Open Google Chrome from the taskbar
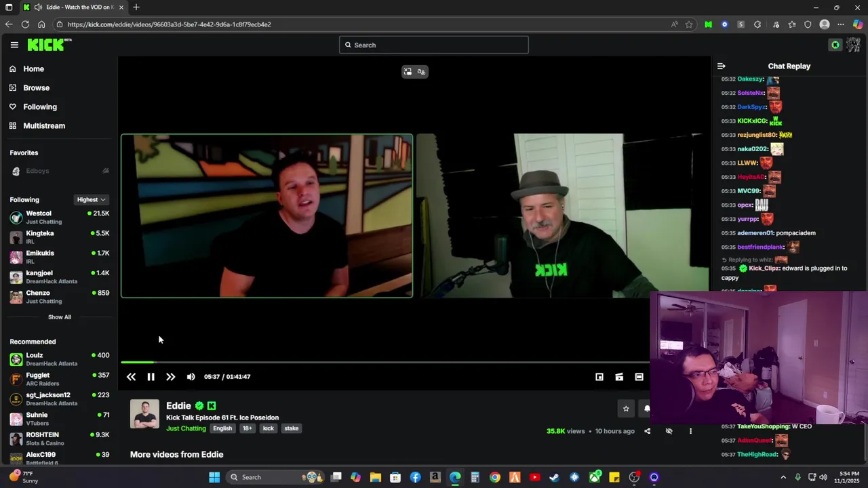The width and height of the screenshot is (868, 488). pyautogui.click(x=495, y=477)
